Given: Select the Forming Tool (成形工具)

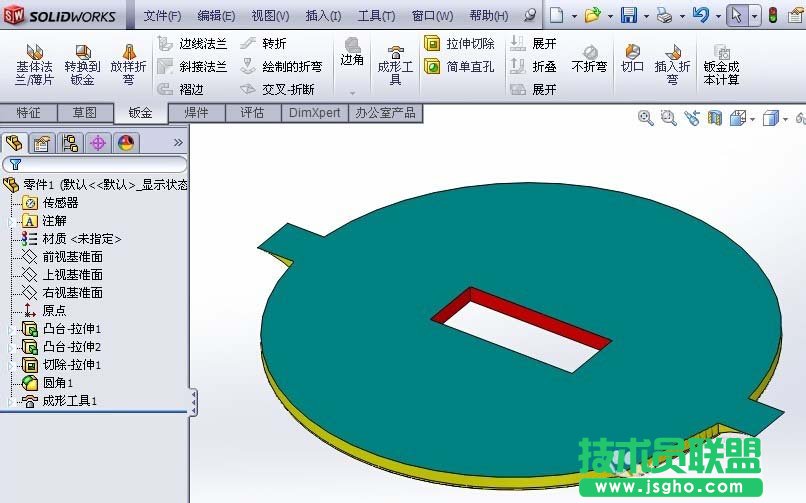Looking at the screenshot, I should coord(395,65).
